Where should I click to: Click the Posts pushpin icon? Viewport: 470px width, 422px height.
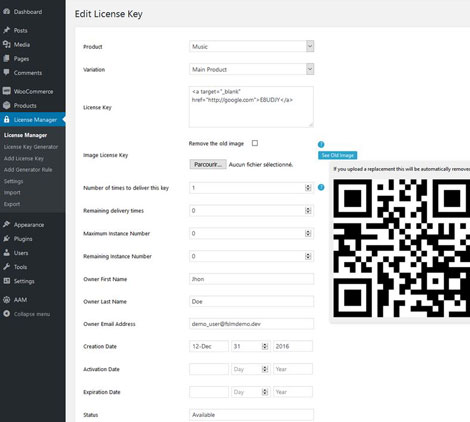point(6,30)
